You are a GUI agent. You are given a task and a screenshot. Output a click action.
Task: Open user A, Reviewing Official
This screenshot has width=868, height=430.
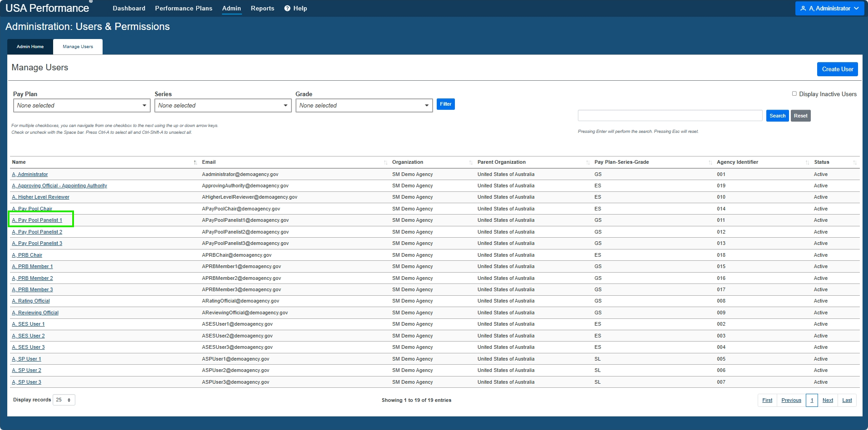point(35,313)
